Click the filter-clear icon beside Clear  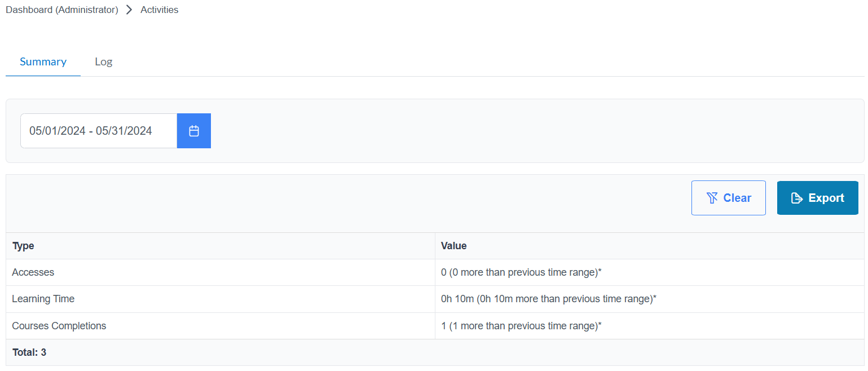pyautogui.click(x=712, y=198)
